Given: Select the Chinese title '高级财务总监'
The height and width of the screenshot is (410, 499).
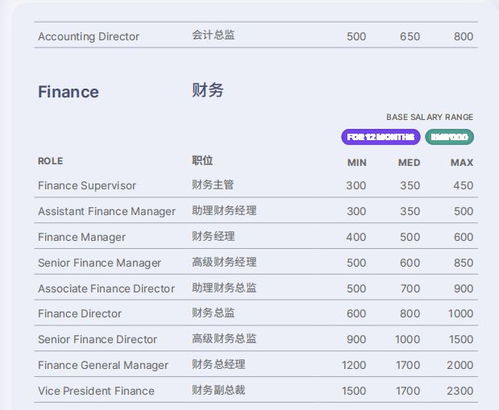Looking at the screenshot, I should 224,339.
